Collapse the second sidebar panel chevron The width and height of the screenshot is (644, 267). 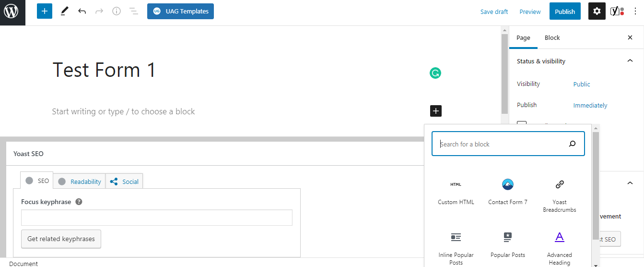[630, 182]
